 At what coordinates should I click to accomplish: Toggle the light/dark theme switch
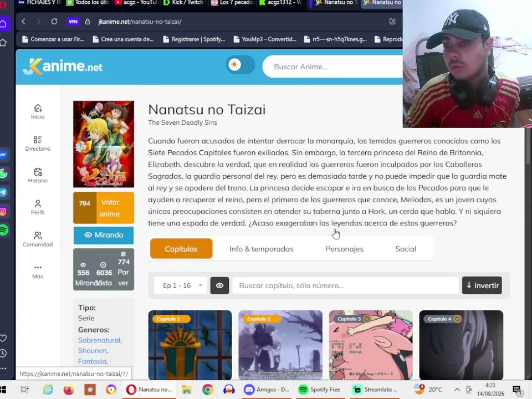coord(241,64)
